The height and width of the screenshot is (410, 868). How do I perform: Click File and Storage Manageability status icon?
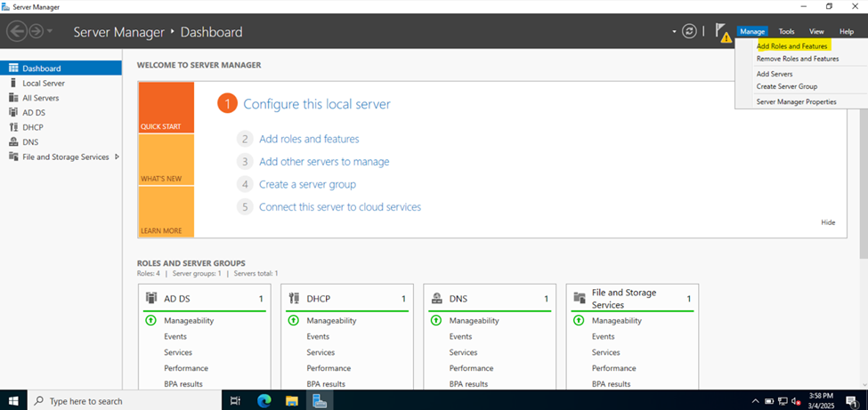579,320
